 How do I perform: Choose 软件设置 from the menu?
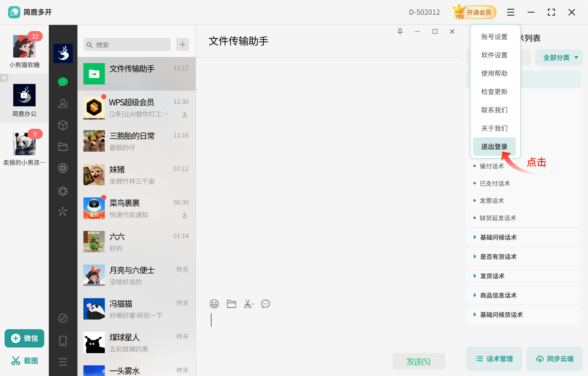coord(494,55)
